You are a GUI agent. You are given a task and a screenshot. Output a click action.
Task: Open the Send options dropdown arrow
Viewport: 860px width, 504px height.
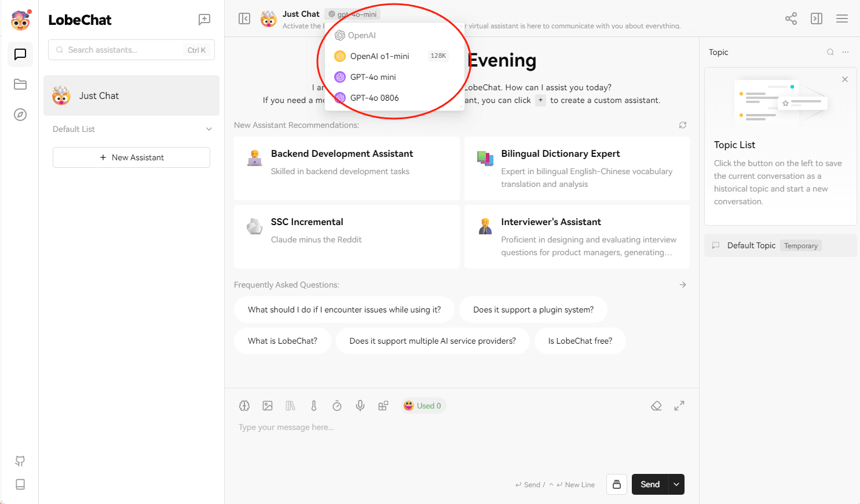(x=676, y=484)
